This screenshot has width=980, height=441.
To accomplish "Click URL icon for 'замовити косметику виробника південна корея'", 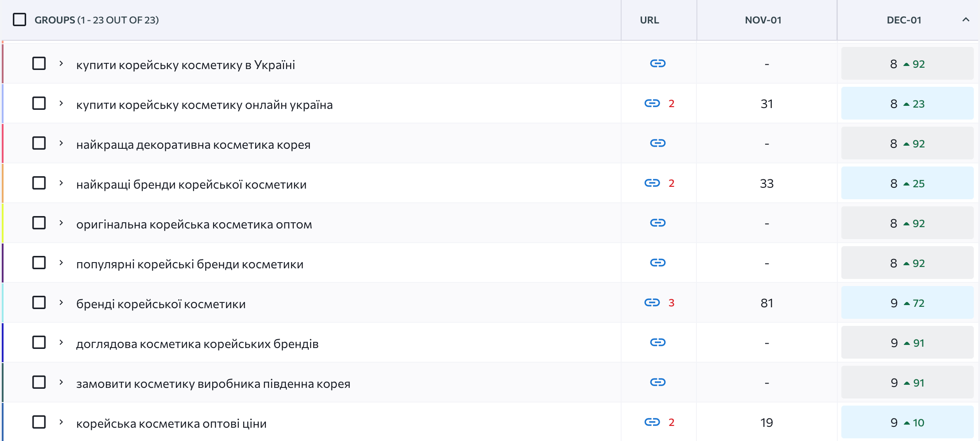I will (658, 382).
